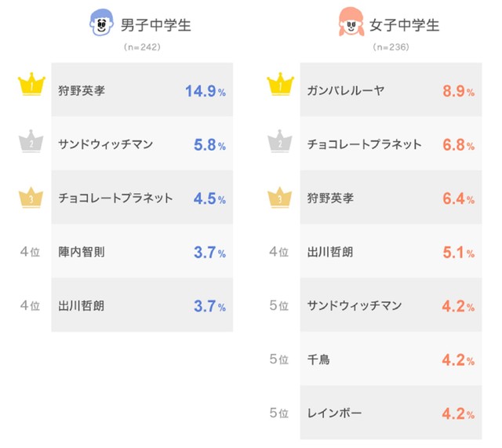Click the boy face icon
This screenshot has height=448, width=502.
click(101, 24)
